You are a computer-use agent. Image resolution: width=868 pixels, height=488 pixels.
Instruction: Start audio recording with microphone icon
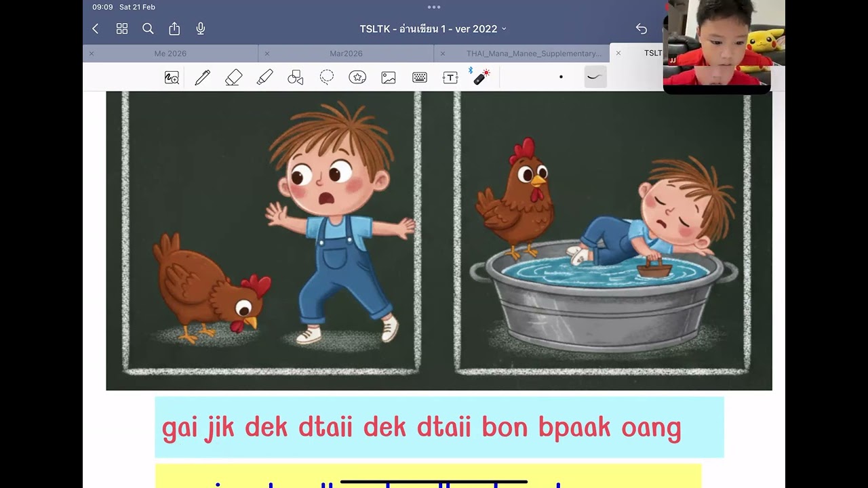click(x=201, y=28)
